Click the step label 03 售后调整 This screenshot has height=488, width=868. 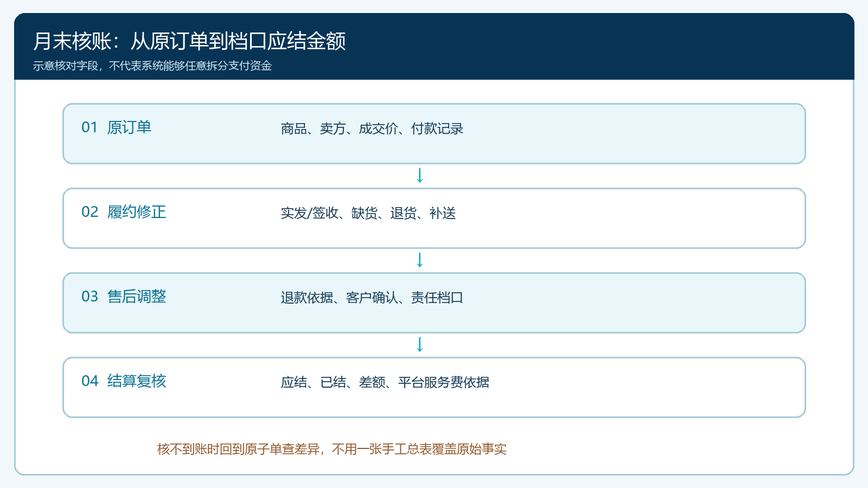click(x=124, y=297)
